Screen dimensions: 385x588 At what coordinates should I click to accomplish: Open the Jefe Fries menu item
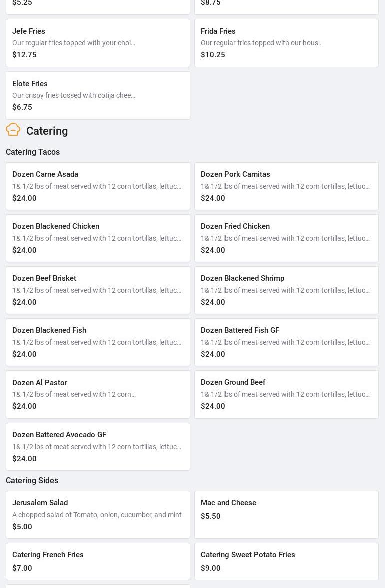tap(98, 43)
